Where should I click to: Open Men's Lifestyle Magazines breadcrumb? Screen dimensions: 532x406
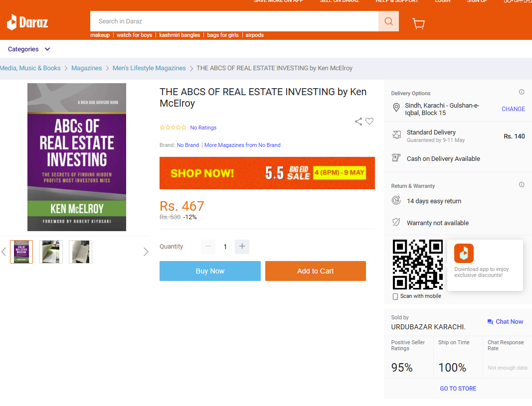tap(149, 68)
